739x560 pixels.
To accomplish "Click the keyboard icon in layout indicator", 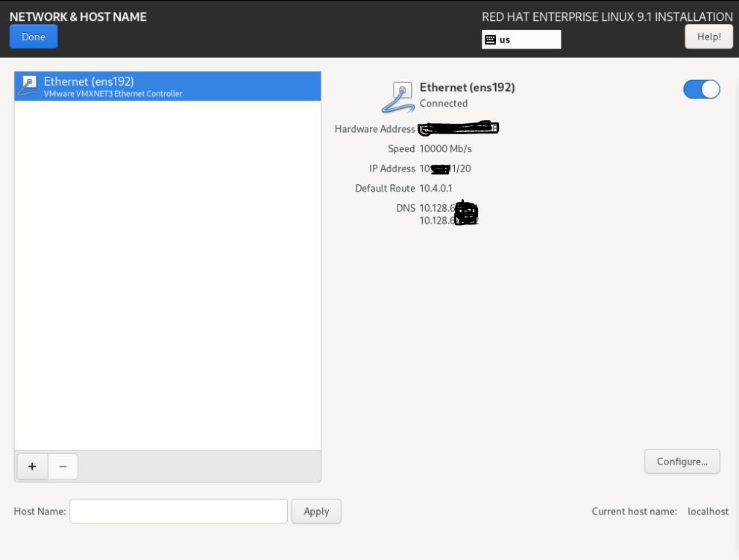I will pyautogui.click(x=490, y=40).
